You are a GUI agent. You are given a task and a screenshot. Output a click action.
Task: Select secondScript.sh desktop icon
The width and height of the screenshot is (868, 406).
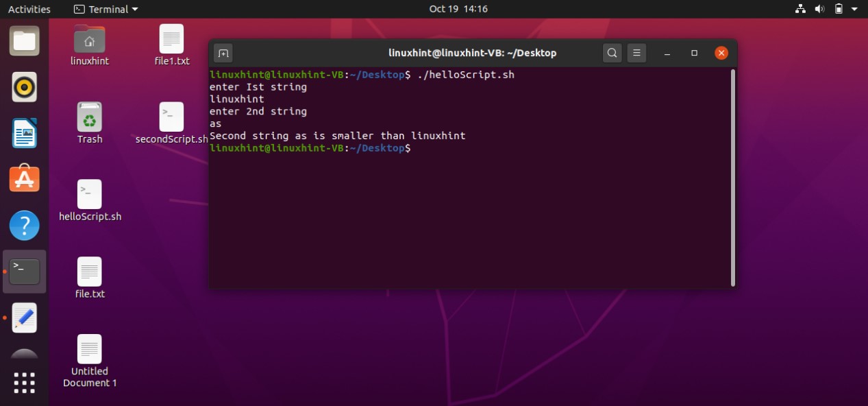[172, 123]
